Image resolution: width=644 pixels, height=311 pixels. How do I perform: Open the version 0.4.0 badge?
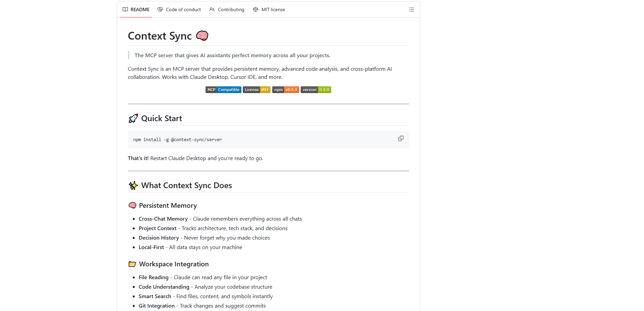(316, 90)
